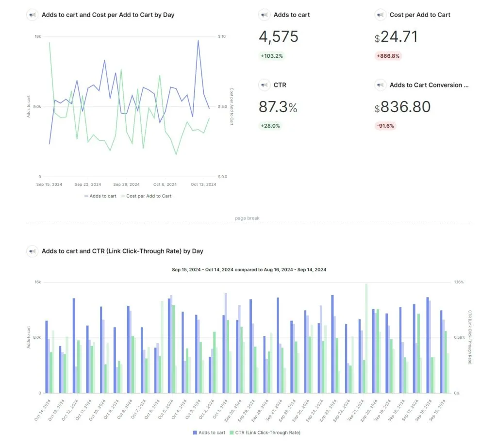Click the Sep 15, 2024 line chart axis label
The width and height of the screenshot is (497, 448).
(49, 184)
